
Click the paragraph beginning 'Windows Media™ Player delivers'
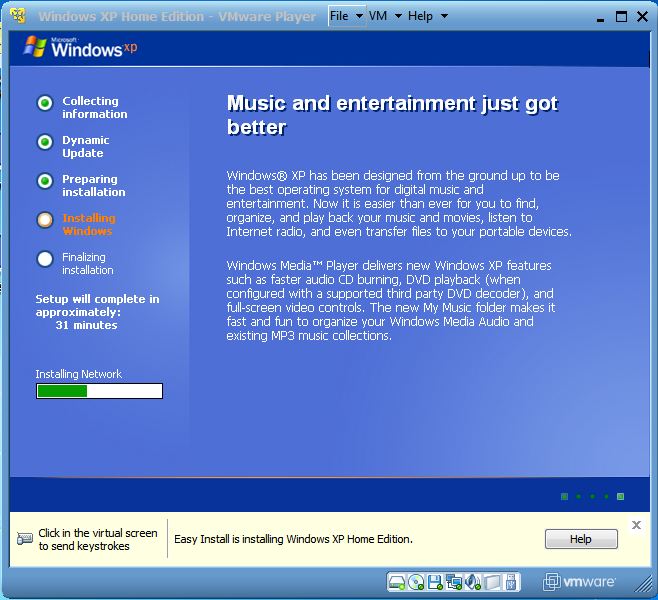(x=390, y=300)
